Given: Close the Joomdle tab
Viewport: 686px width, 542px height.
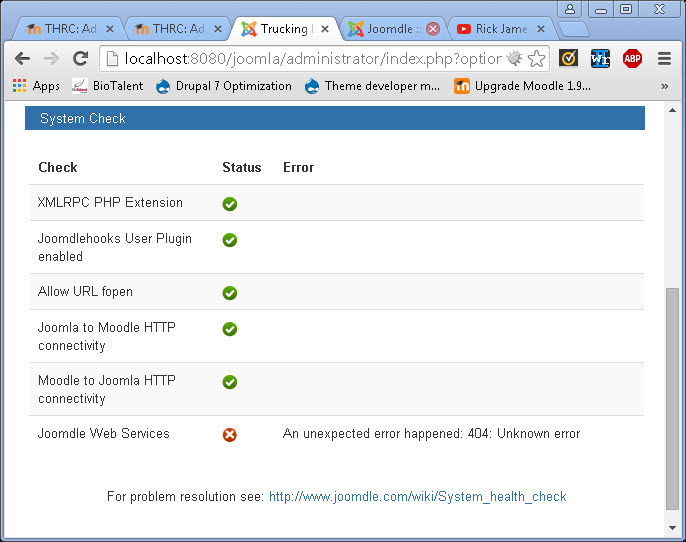Looking at the screenshot, I should (x=433, y=29).
